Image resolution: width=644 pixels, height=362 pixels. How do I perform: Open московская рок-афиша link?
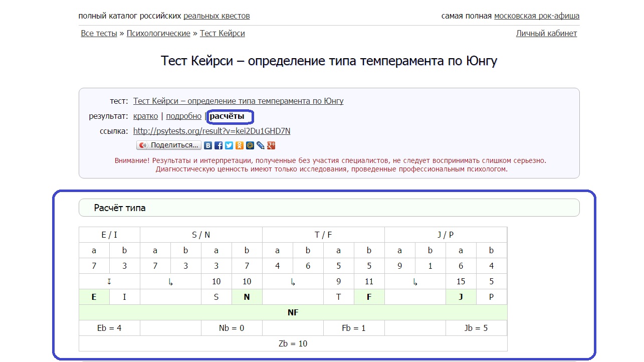(x=537, y=16)
